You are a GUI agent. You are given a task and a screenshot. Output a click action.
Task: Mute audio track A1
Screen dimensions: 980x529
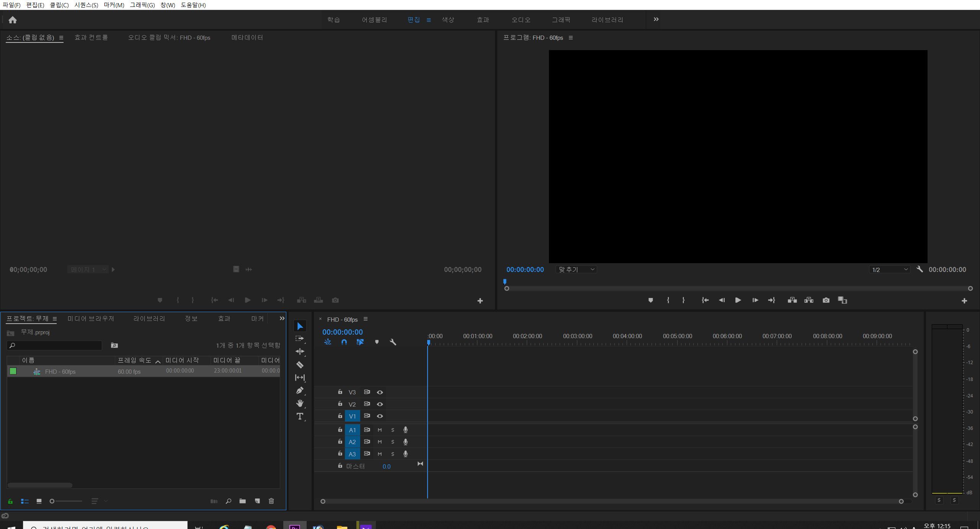click(x=380, y=430)
